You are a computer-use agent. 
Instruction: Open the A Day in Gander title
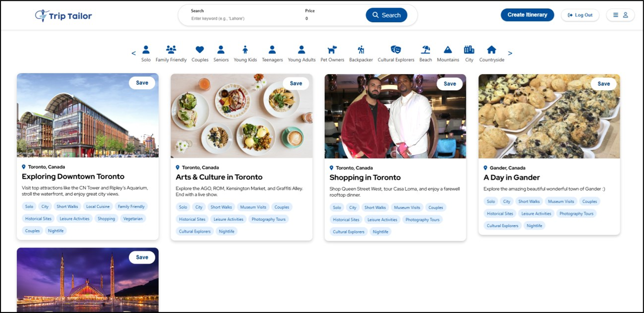coord(512,177)
